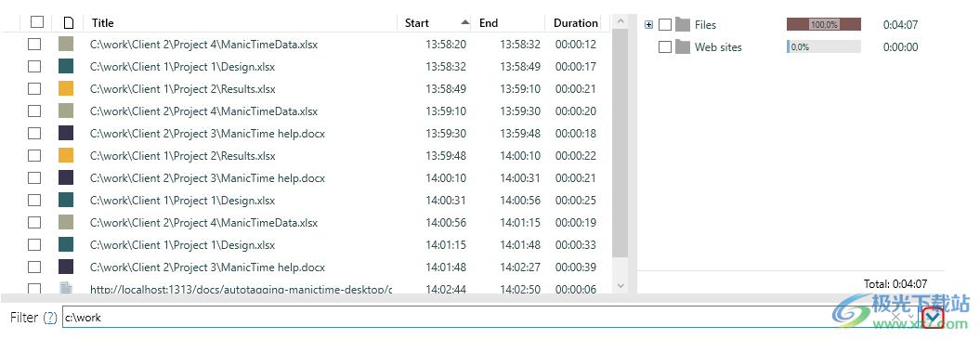This screenshot has width=980, height=339.
Task: Click the activity list scrollbar thumb
Action: [620, 144]
